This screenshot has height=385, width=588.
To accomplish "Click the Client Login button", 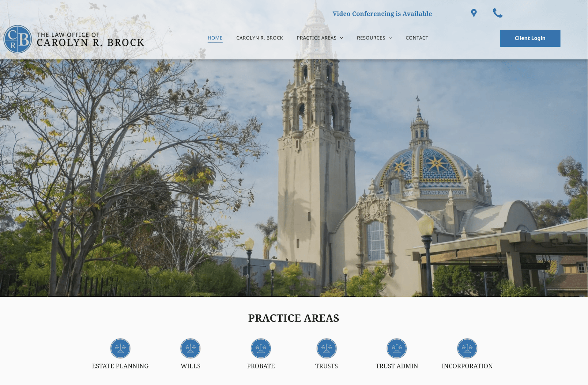I will pos(530,38).
